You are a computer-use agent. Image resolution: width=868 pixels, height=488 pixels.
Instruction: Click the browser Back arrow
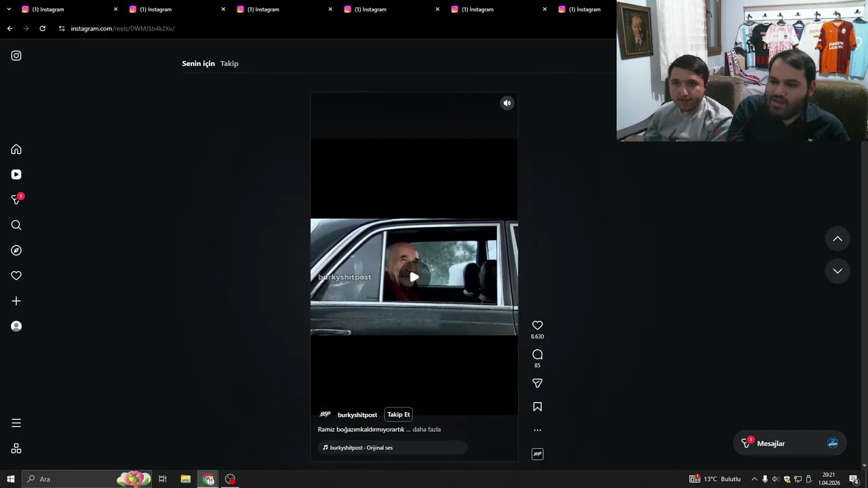[x=9, y=28]
